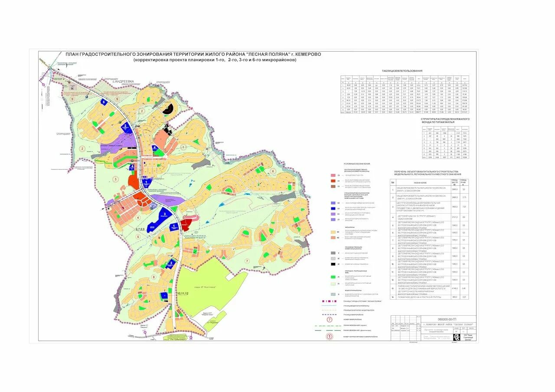Click the salmon residential swatch in legend

click(333, 237)
